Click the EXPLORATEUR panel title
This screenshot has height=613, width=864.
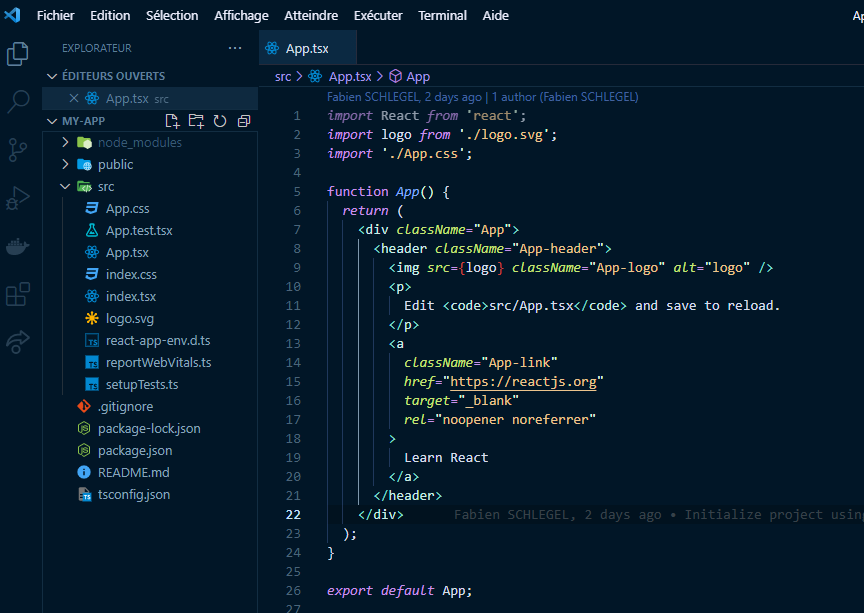(x=97, y=48)
